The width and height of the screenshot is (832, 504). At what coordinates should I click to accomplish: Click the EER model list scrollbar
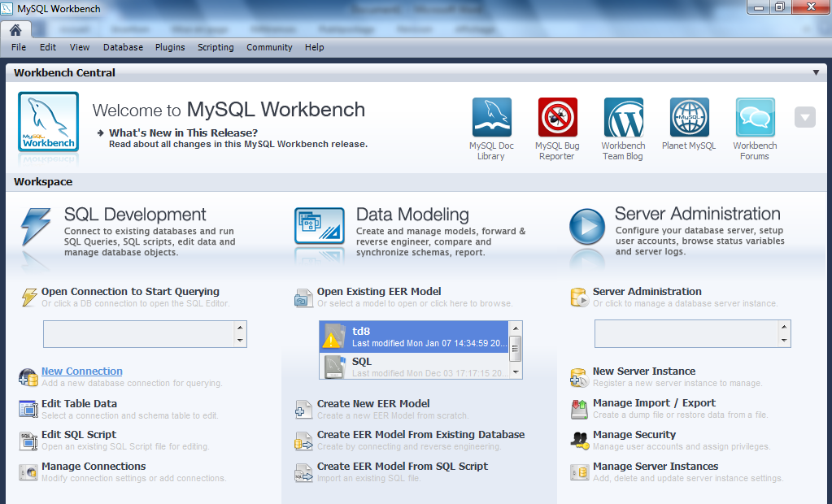click(515, 350)
